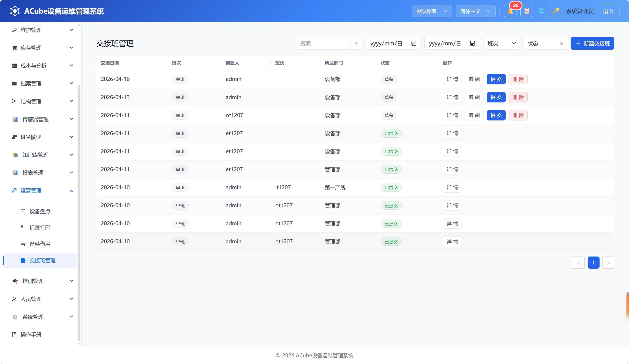Open 备件借用 submenu item
Image resolution: width=629 pixels, height=364 pixels.
pos(40,244)
